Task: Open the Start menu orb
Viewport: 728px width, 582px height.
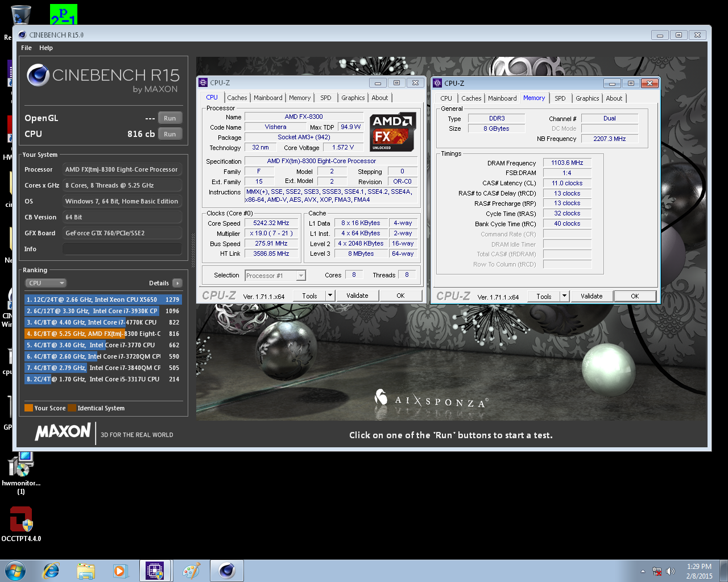Action: pyautogui.click(x=15, y=571)
